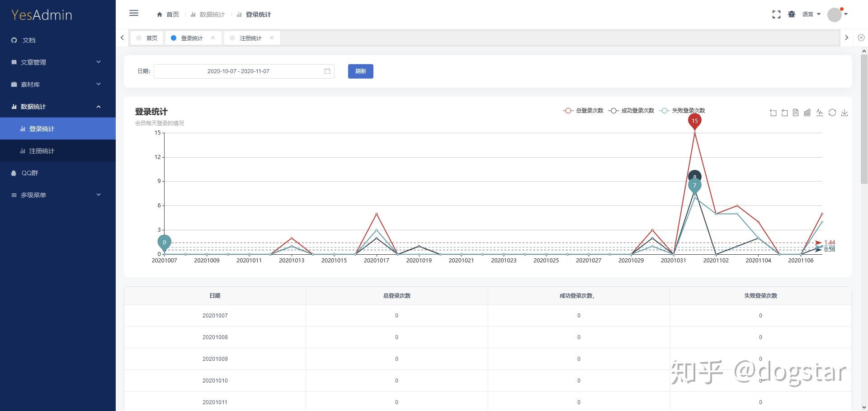Select 登录统计 in the sidebar
The image size is (868, 411).
pos(58,129)
